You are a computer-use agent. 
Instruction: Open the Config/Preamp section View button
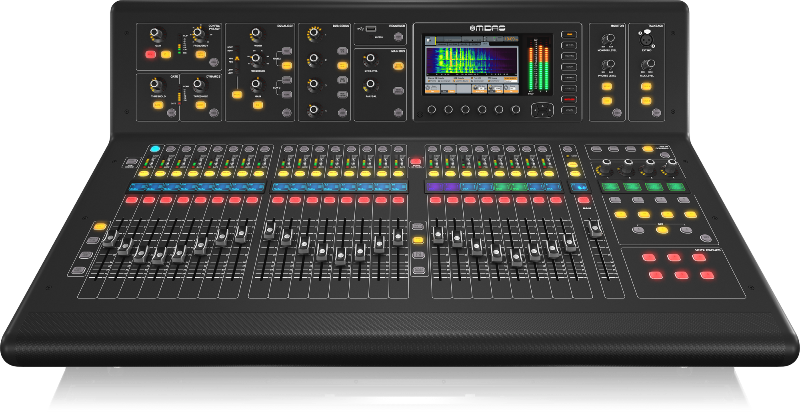[x=214, y=62]
